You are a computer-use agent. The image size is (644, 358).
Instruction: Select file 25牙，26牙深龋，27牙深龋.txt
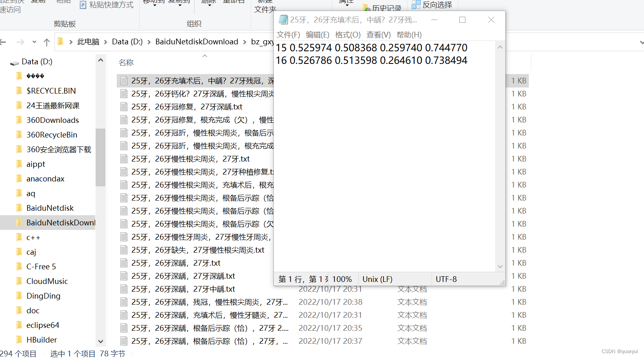(183, 276)
